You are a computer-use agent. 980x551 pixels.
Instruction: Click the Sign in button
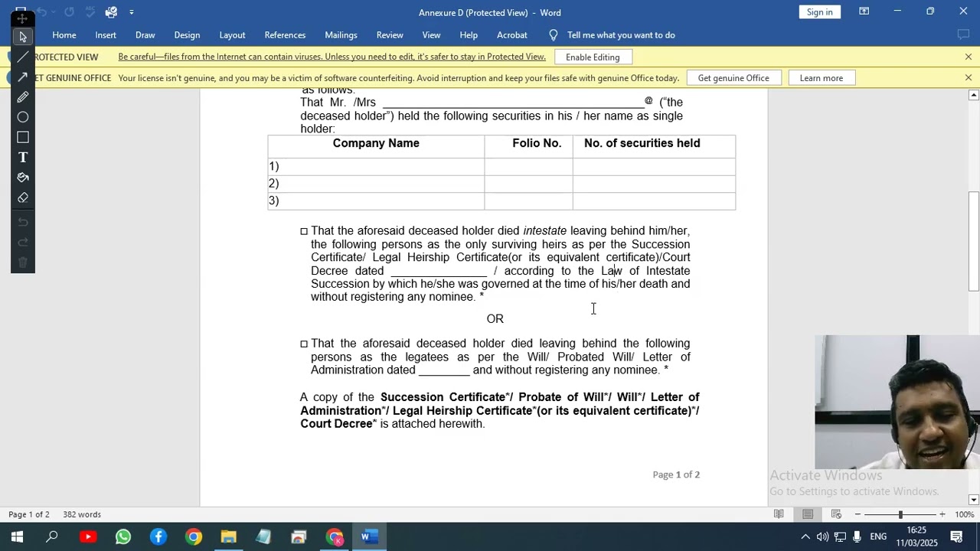coord(819,12)
